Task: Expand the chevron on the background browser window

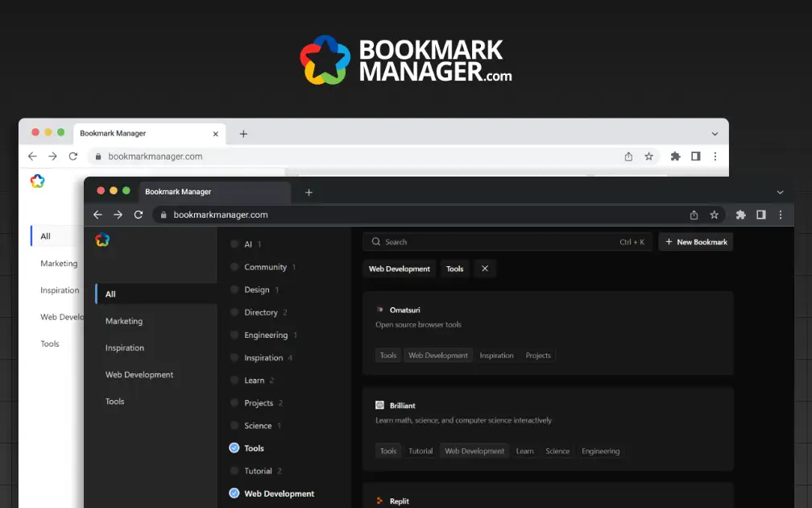Action: coord(715,134)
